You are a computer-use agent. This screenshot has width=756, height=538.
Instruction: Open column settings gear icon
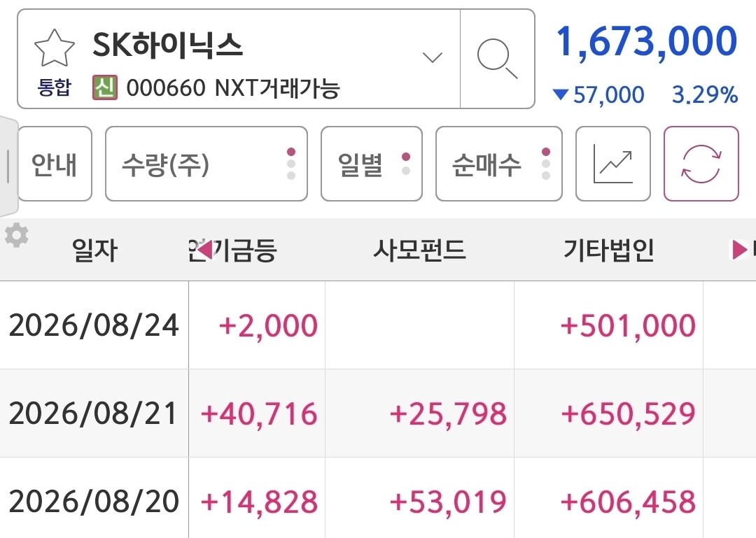16,236
